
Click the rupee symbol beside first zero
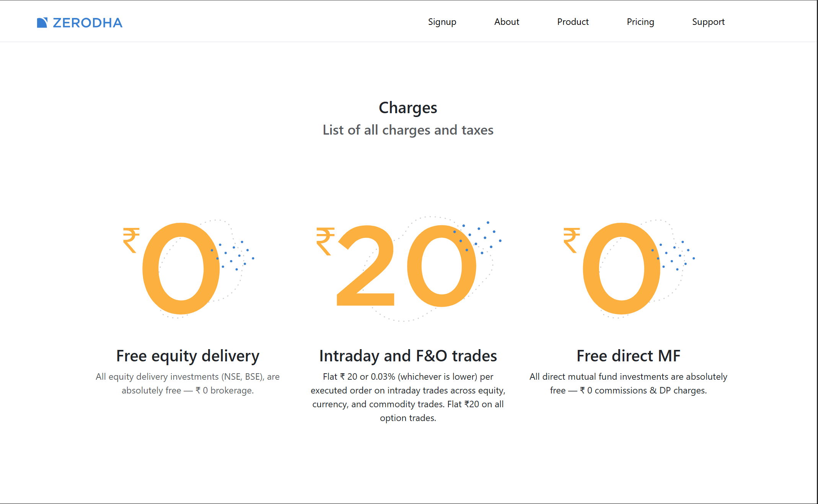131,240
